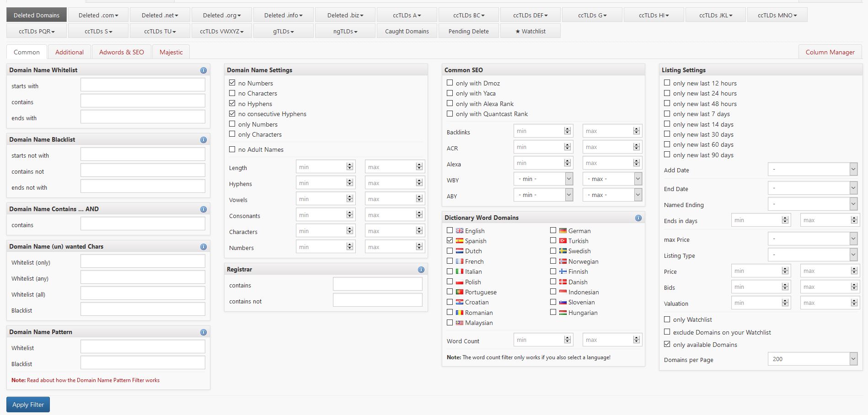868x415 pixels.
Task: Focus the Registrar contains field
Action: 378,284
